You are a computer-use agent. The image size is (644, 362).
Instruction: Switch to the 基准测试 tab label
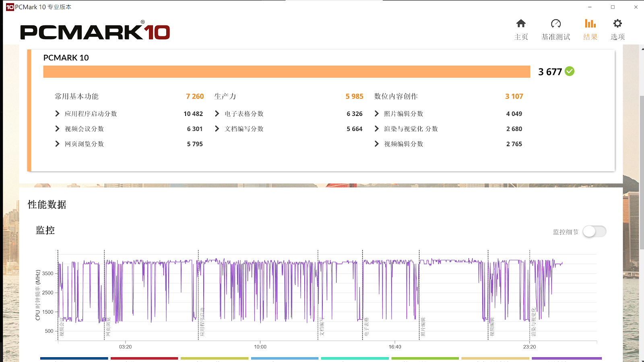coord(556,37)
